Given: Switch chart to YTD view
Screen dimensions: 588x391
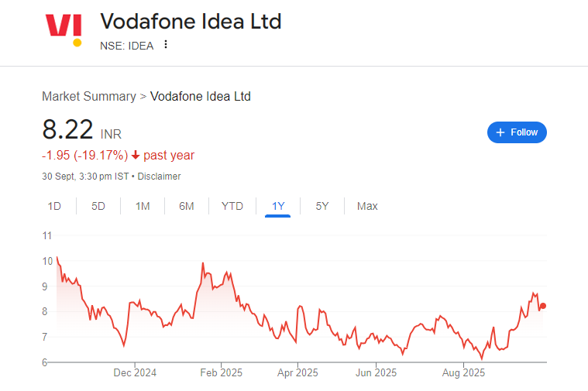Looking at the screenshot, I should click(232, 206).
